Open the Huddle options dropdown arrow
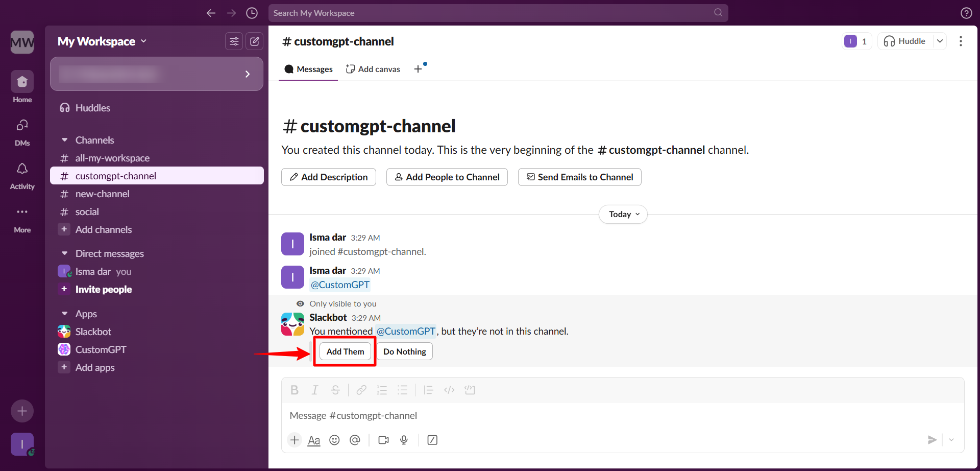This screenshot has height=471, width=980. coord(940,41)
